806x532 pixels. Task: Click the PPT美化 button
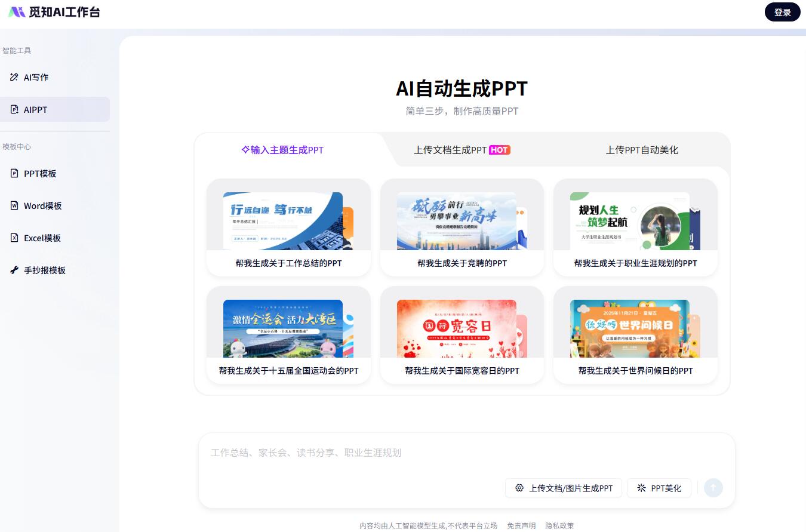659,488
